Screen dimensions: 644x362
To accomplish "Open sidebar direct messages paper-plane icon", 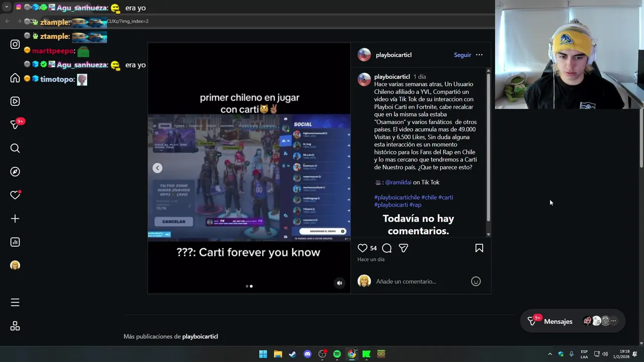I will [15, 124].
